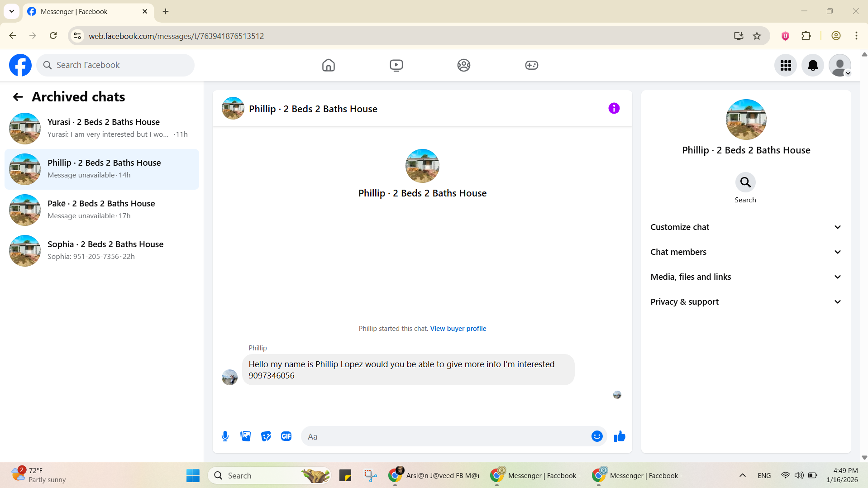Open Sophia's archived chat
Image resolution: width=868 pixels, height=488 pixels.
[102, 251]
